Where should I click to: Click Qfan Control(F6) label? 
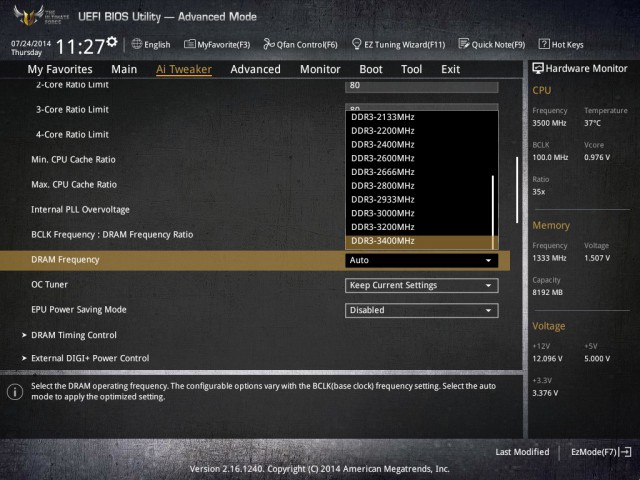click(307, 44)
